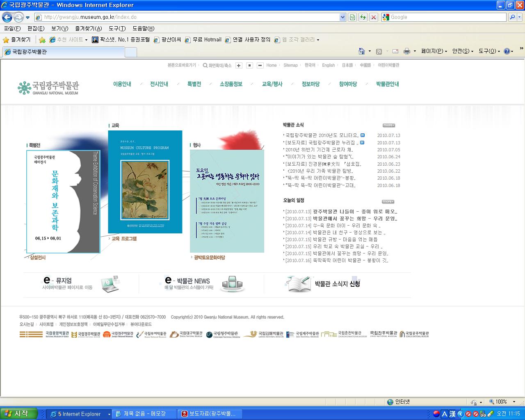Click the zoom out minus icon on page
The image size is (525, 420).
260,66
